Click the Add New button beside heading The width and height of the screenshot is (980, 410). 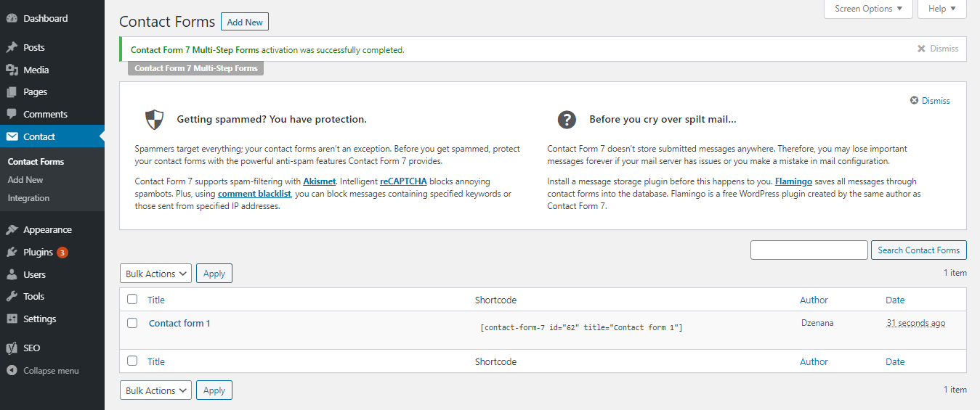[x=245, y=22]
